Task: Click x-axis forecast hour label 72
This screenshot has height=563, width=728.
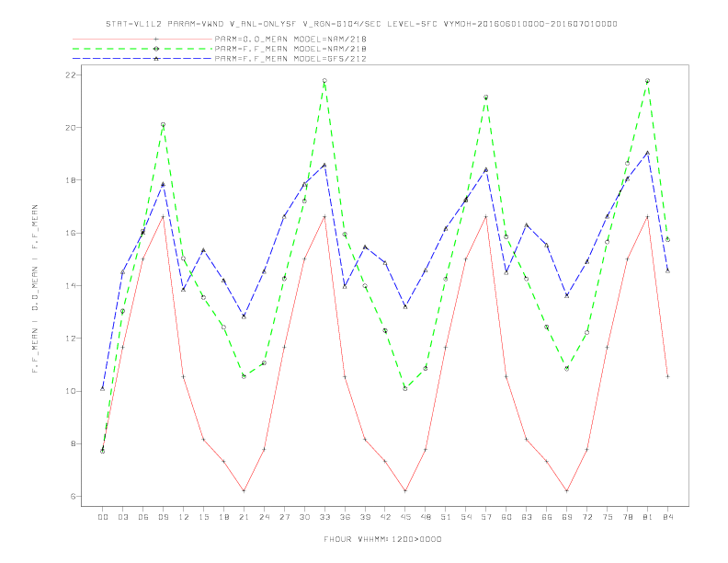Action: tap(587, 517)
